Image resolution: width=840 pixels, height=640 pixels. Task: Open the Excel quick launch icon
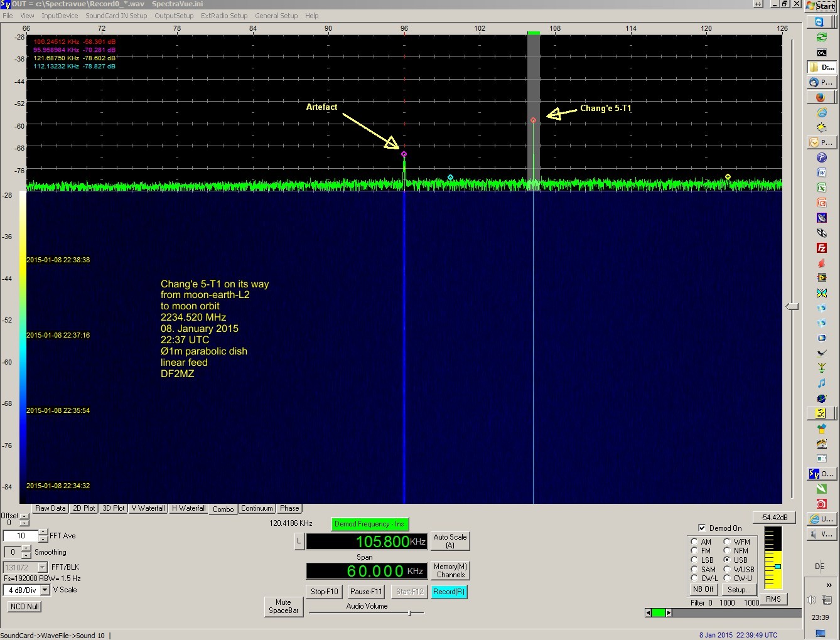click(821, 188)
